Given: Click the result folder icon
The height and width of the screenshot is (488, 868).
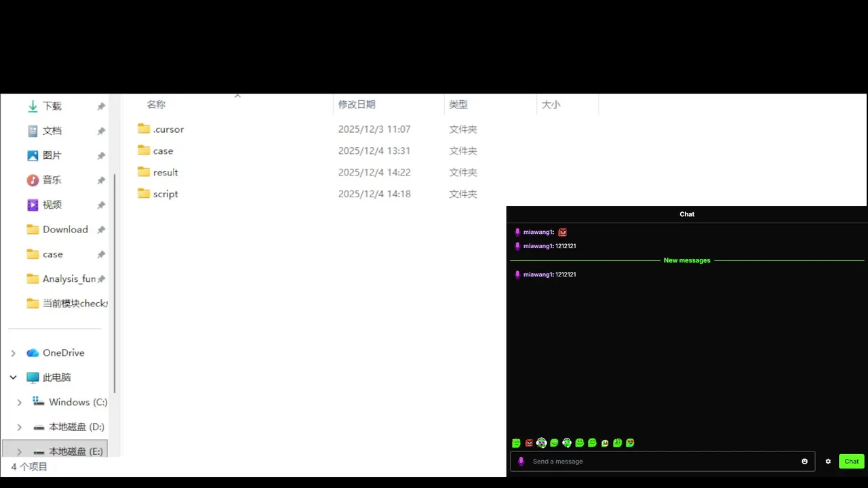Looking at the screenshot, I should click(144, 172).
